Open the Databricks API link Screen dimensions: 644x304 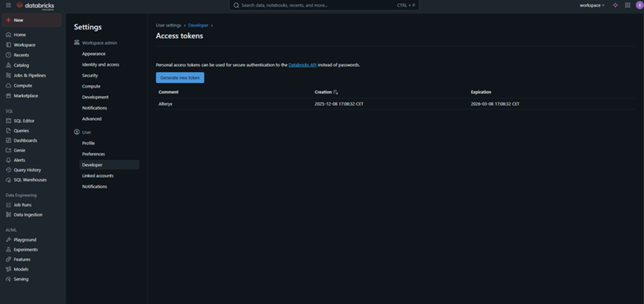pyautogui.click(x=303, y=65)
